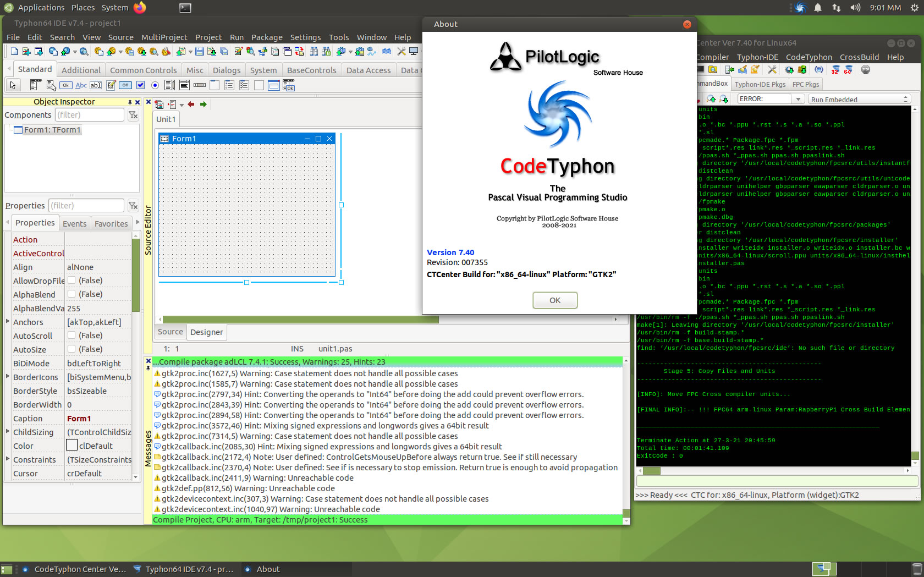Click the folder search icon in CTCenter toolbar
This screenshot has height=577, width=924.
pyautogui.click(x=713, y=70)
